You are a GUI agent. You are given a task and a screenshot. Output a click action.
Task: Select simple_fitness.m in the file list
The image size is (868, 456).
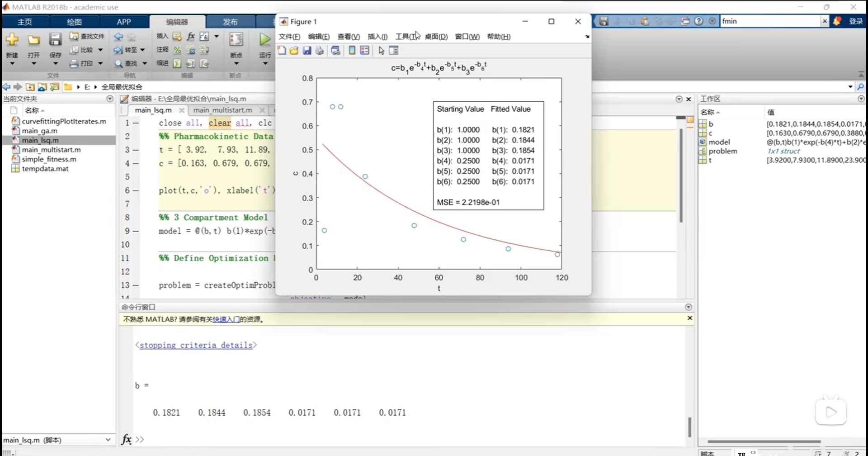[x=49, y=159]
